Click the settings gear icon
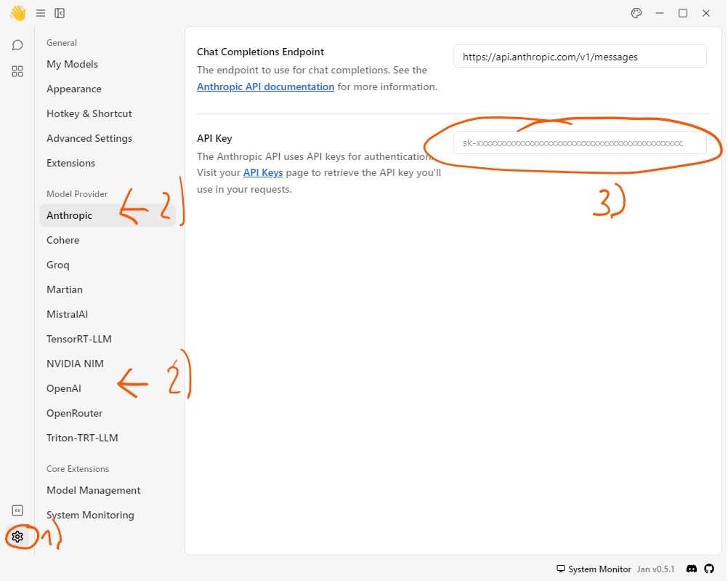Viewport: 728px width, 581px height. (x=17, y=537)
